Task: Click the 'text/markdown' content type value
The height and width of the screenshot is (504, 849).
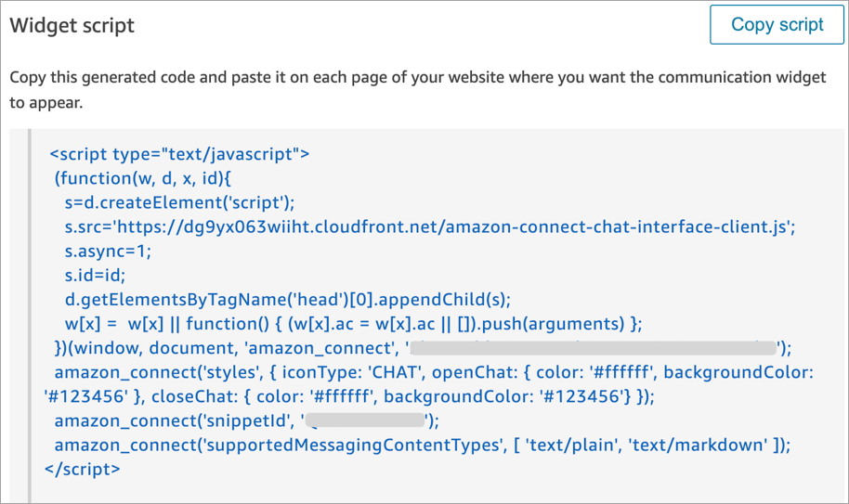Action: click(x=709, y=445)
